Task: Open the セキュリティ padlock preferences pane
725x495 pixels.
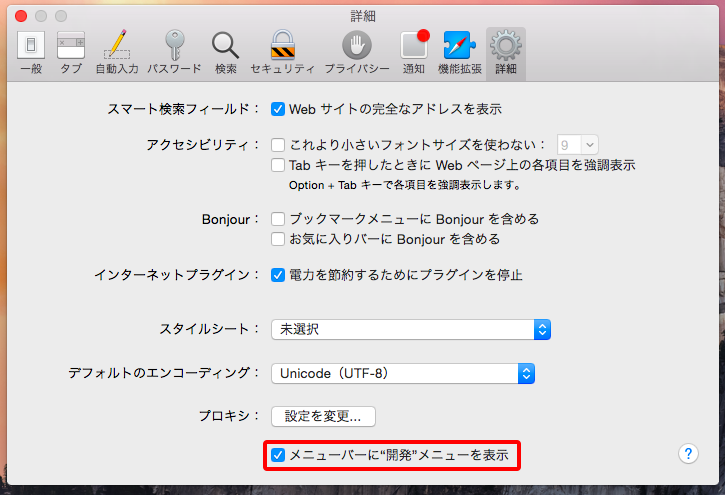Action: tap(283, 52)
